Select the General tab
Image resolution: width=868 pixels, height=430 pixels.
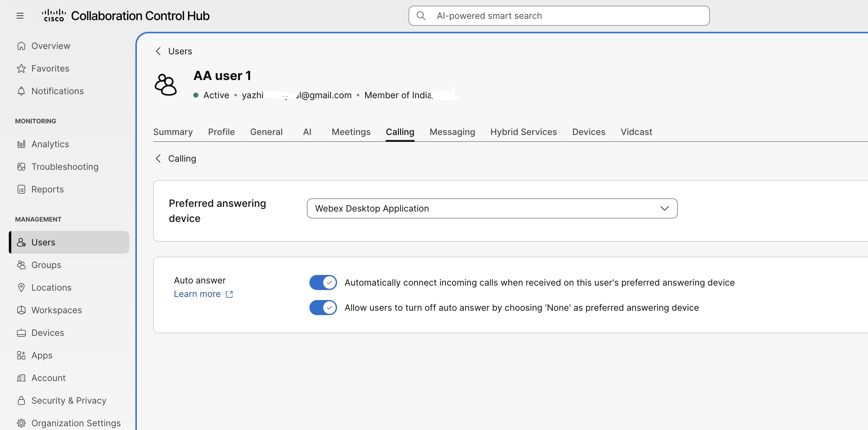(266, 132)
